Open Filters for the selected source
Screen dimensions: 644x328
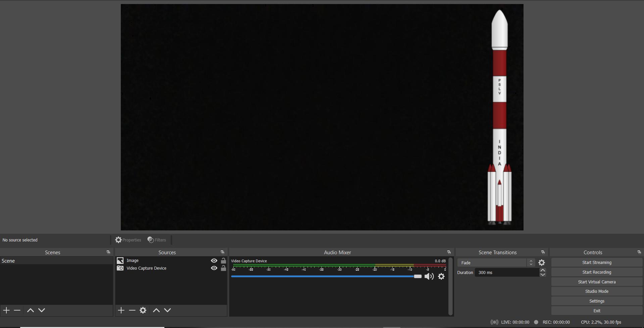(157, 240)
